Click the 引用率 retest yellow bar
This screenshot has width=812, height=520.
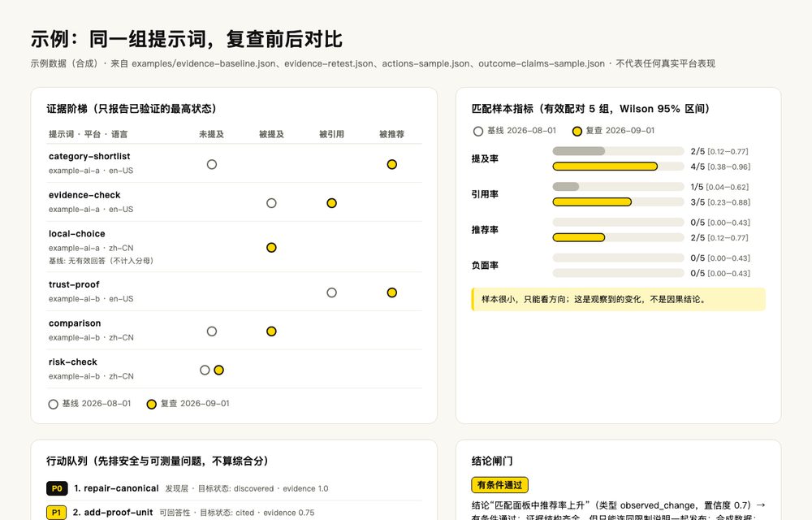tap(592, 202)
